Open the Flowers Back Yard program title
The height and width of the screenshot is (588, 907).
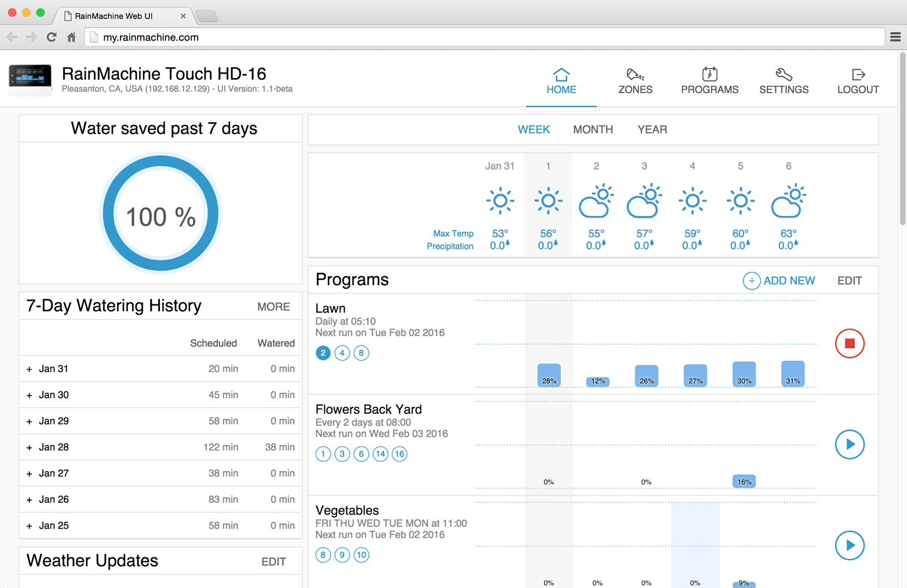click(x=368, y=409)
